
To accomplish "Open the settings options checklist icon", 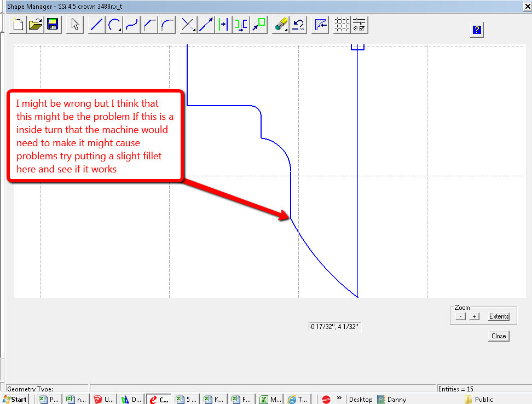I will 359,25.
